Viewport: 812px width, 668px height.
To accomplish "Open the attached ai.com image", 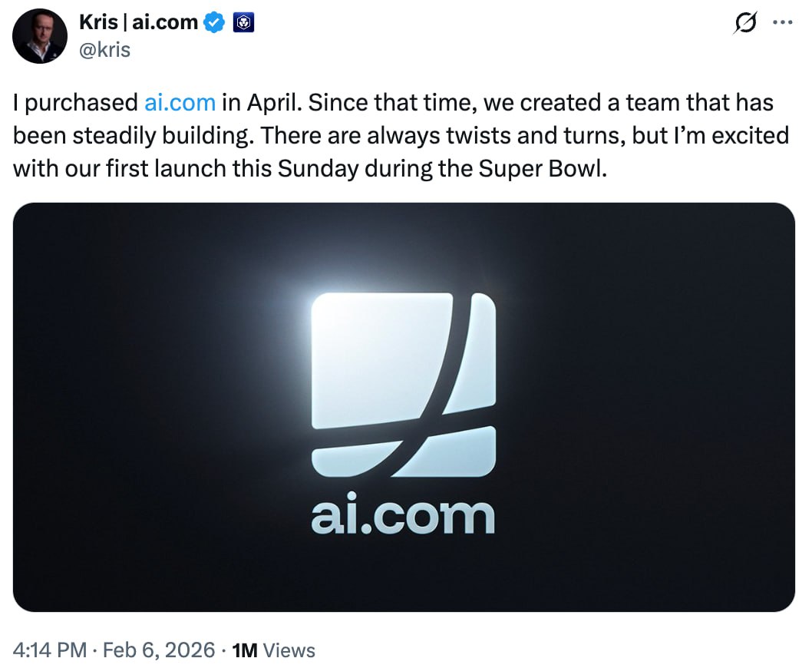I will point(404,407).
